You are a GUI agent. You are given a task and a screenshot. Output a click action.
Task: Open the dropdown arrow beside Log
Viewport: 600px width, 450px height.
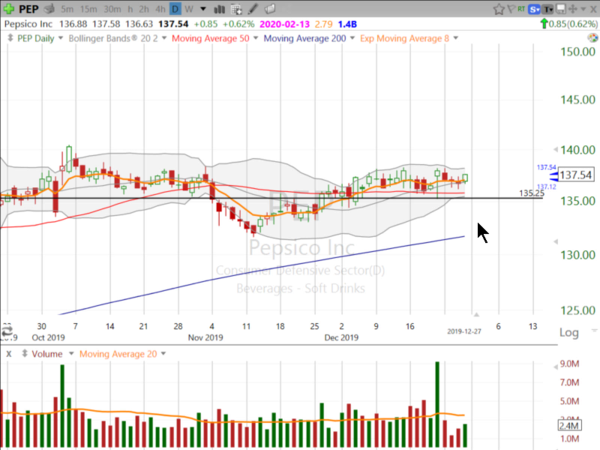(x=594, y=330)
